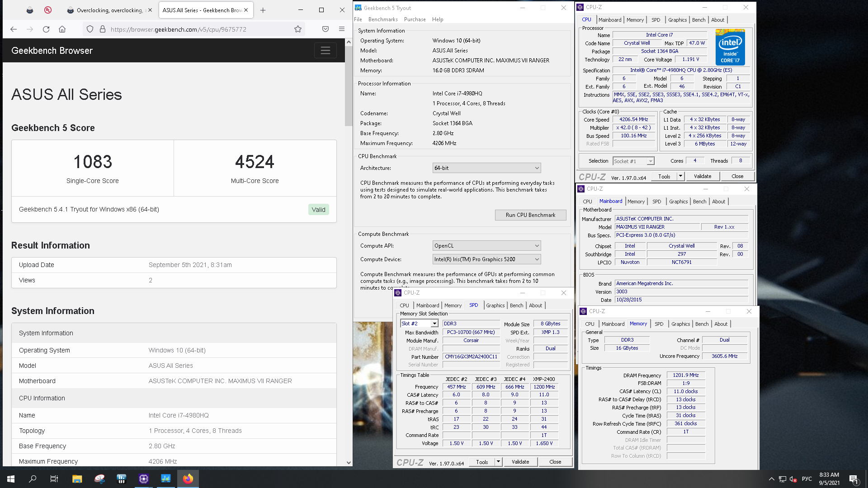Open Firefox from the taskbar
Screen dimensions: 868x488
pyautogui.click(x=188, y=479)
